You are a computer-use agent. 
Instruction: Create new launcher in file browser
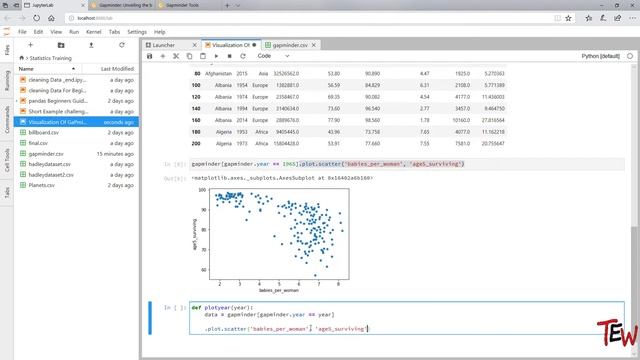point(31,45)
